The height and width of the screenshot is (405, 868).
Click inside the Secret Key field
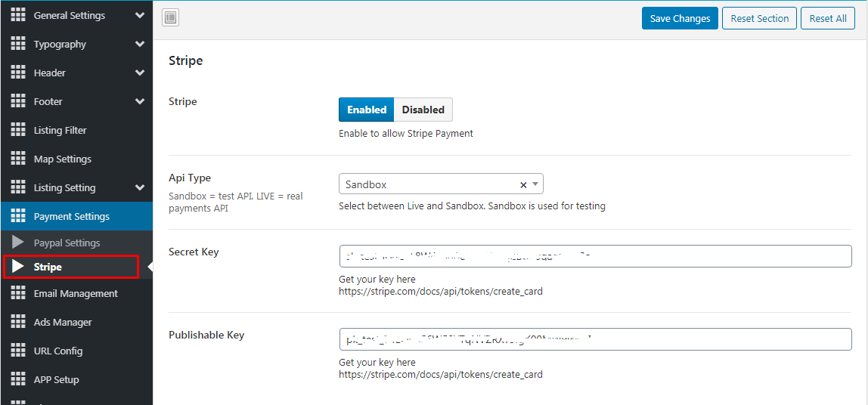coord(595,256)
